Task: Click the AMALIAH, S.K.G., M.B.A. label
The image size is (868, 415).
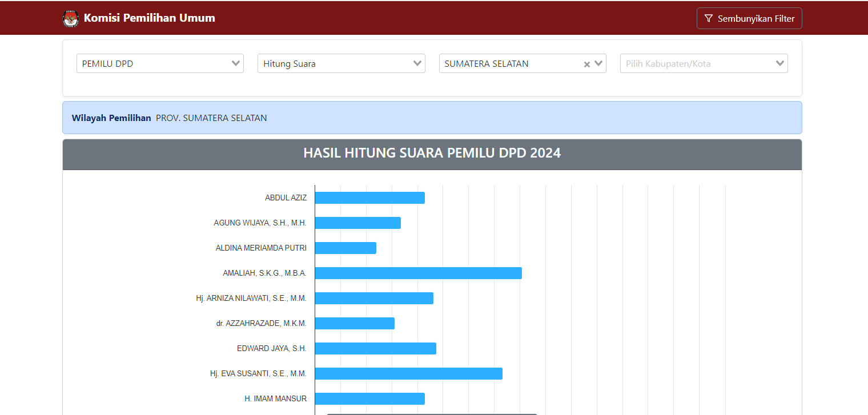Action: click(x=265, y=273)
